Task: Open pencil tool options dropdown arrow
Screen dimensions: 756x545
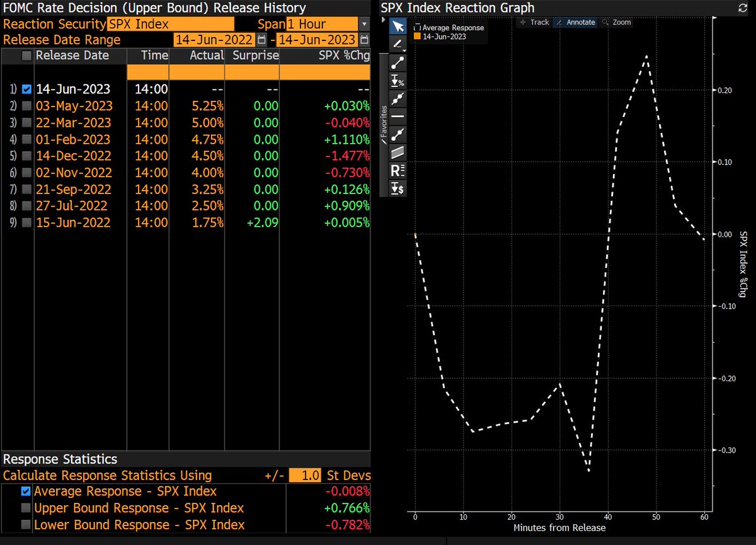Action: [403, 50]
